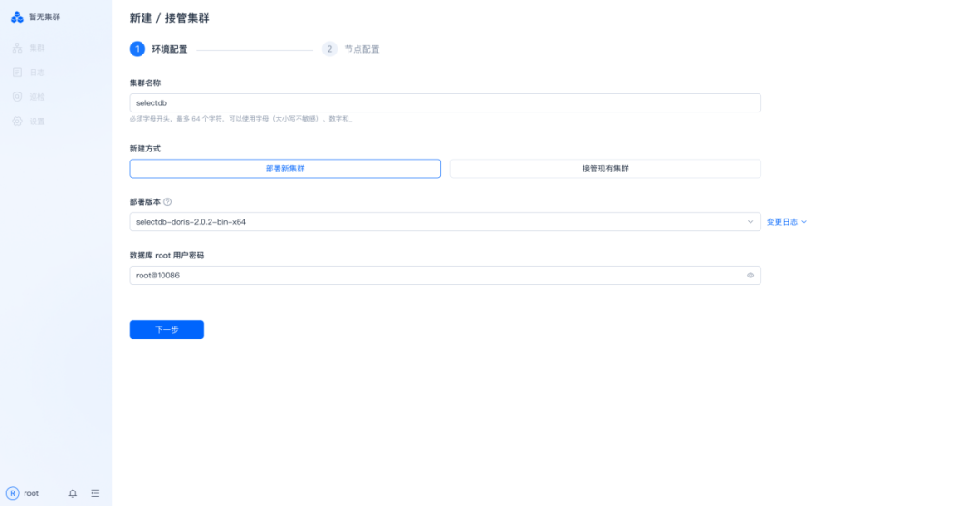Toggle password visibility eye icon
980x506 pixels.
(x=750, y=276)
